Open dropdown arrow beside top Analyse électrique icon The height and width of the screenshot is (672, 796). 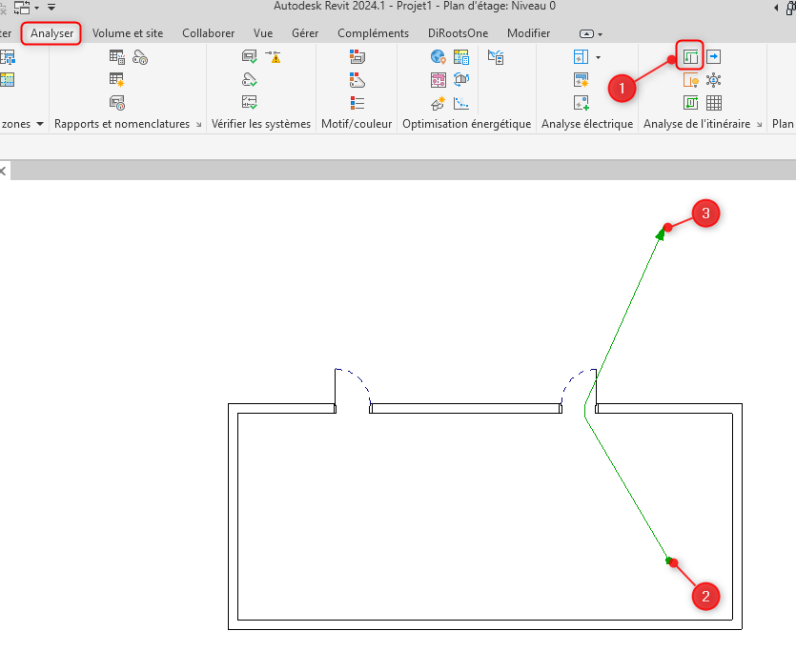598,57
